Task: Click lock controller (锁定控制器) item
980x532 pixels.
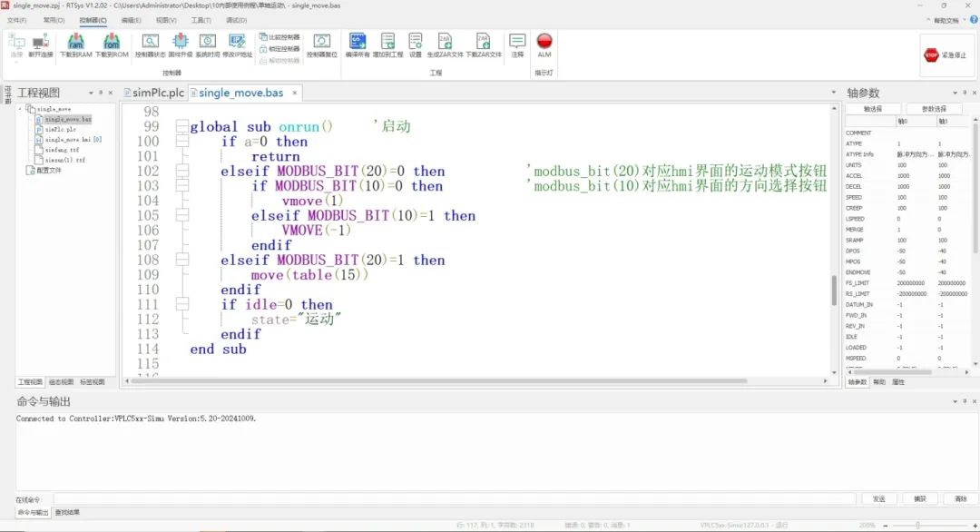Action: pos(279,49)
